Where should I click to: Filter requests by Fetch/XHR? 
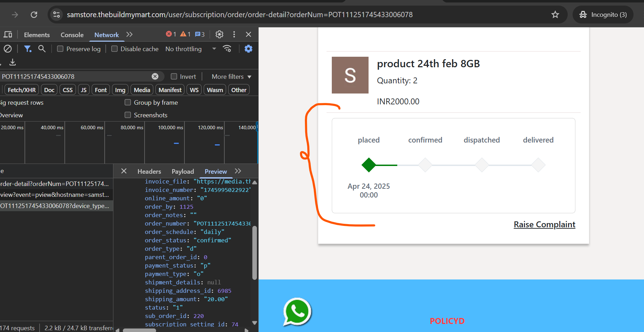coord(22,90)
